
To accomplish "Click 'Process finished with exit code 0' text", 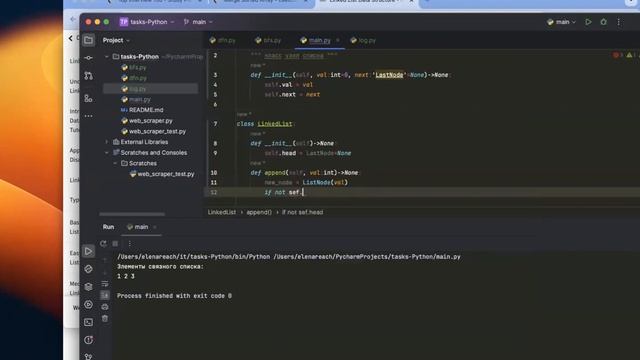I will [174, 296].
